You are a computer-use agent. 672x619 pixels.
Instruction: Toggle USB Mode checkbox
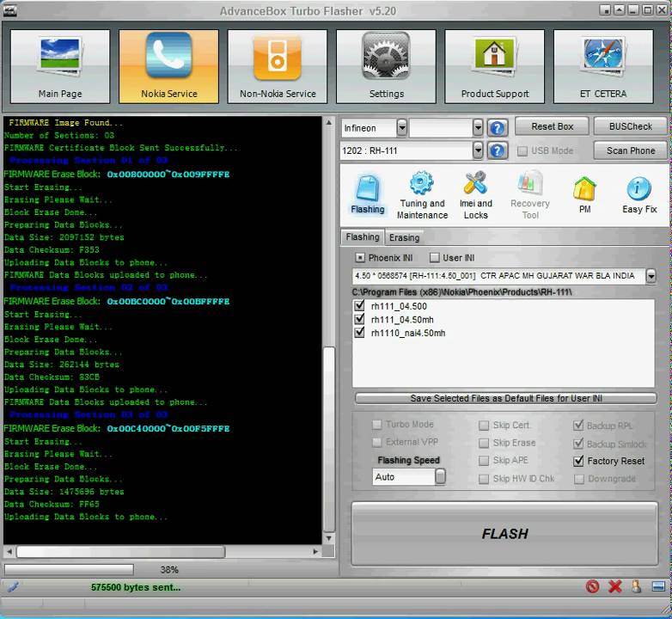tap(522, 151)
